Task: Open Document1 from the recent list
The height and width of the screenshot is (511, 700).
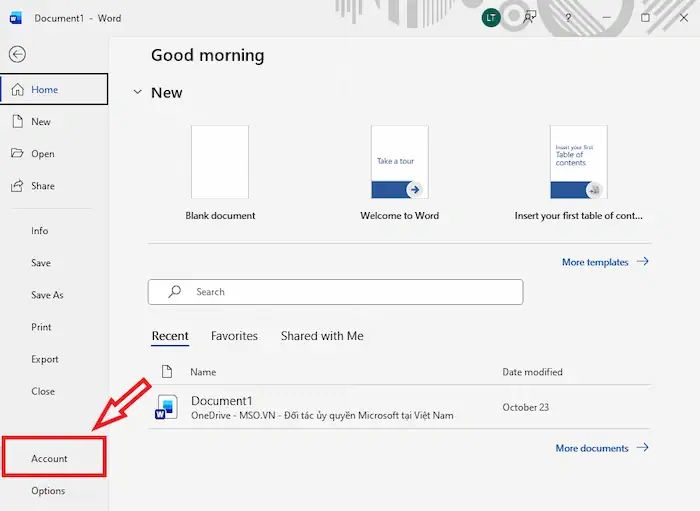Action: 220,401
